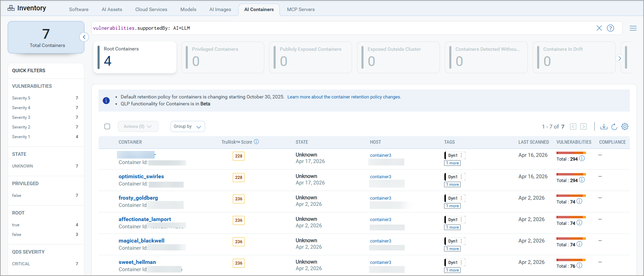This screenshot has height=276, width=644.
Task: Open the search help question mark icon
Action: 610,28
